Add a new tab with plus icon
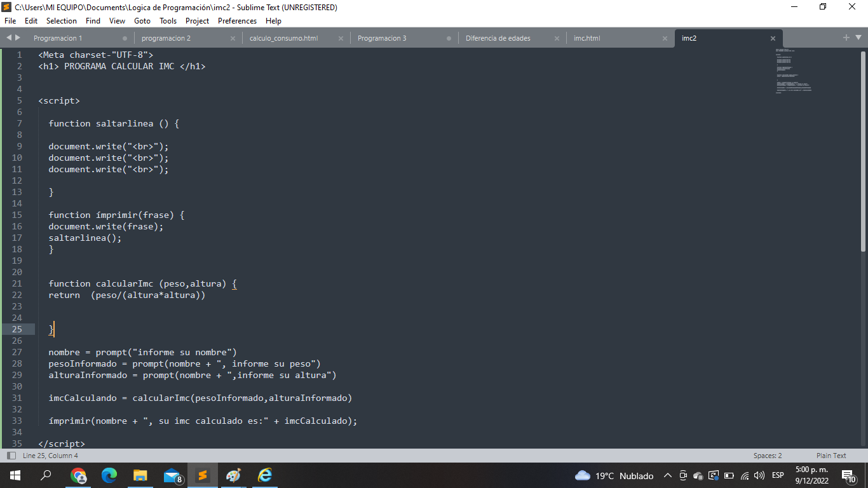 846,37
